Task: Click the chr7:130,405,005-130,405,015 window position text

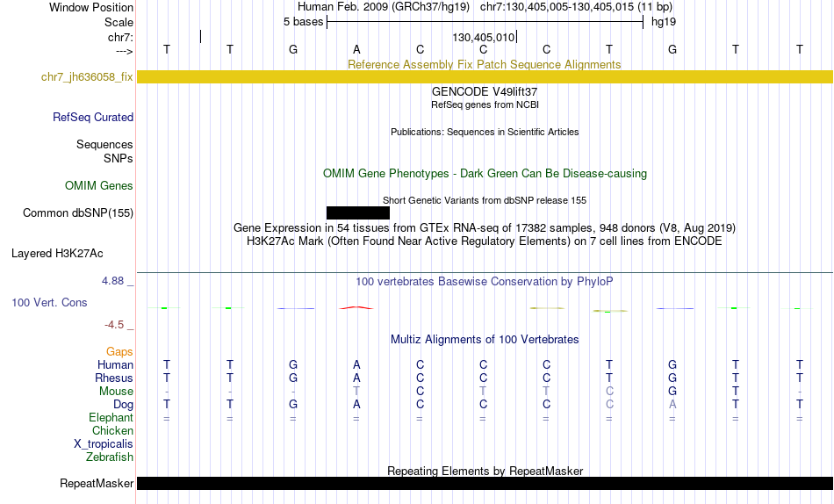Action: click(576, 7)
